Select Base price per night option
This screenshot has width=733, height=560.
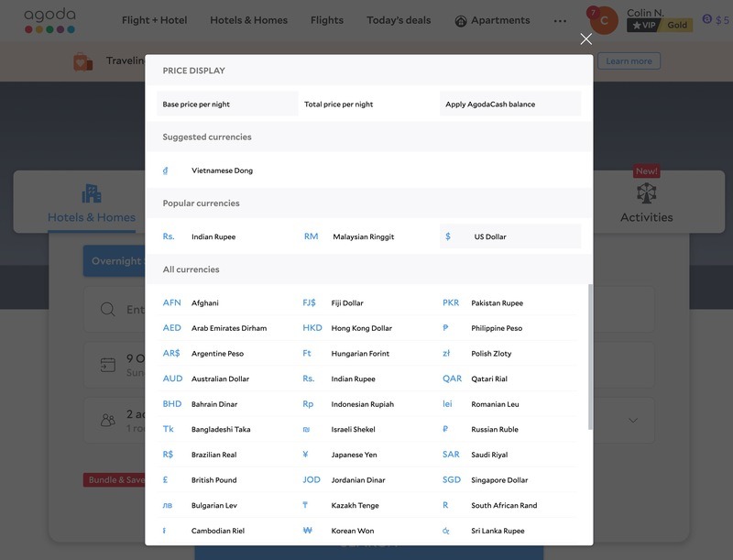[x=227, y=104]
